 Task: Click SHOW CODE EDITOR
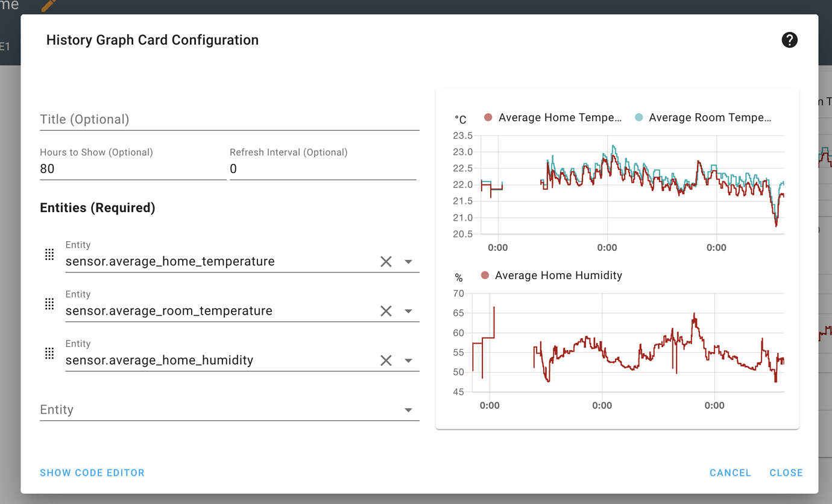92,473
